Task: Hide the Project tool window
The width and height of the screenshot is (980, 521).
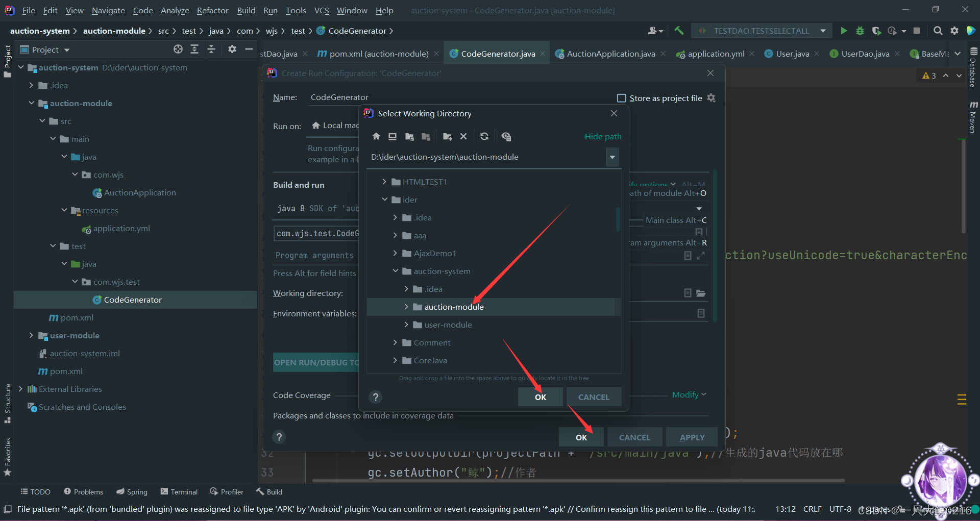Action: (249, 49)
